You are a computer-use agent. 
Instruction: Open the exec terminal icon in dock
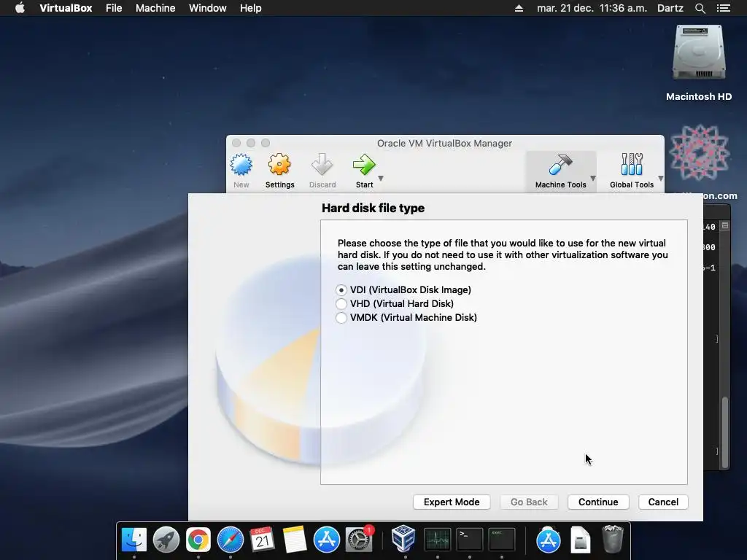502,540
